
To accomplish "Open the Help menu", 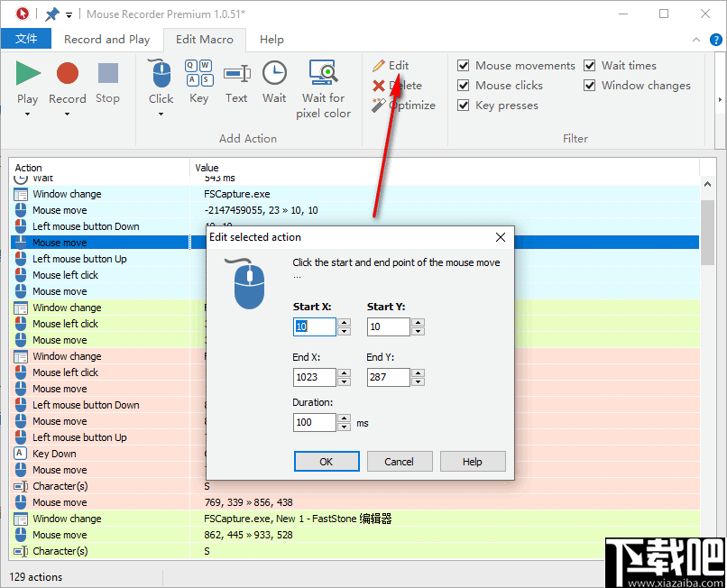I will pyautogui.click(x=271, y=39).
